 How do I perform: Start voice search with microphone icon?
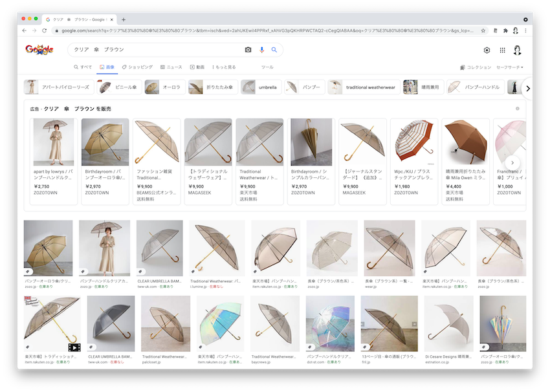(261, 50)
